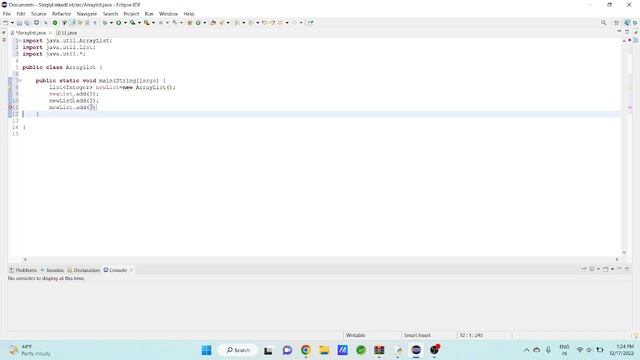640x360 pixels.
Task: Close the Console view tab
Action: (131, 270)
